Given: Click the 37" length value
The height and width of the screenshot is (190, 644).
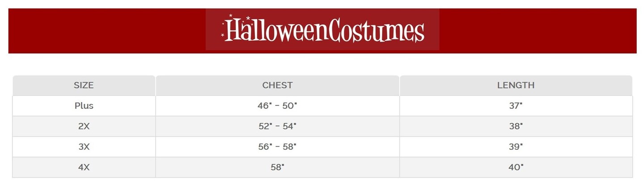Looking at the screenshot, I should tap(516, 106).
